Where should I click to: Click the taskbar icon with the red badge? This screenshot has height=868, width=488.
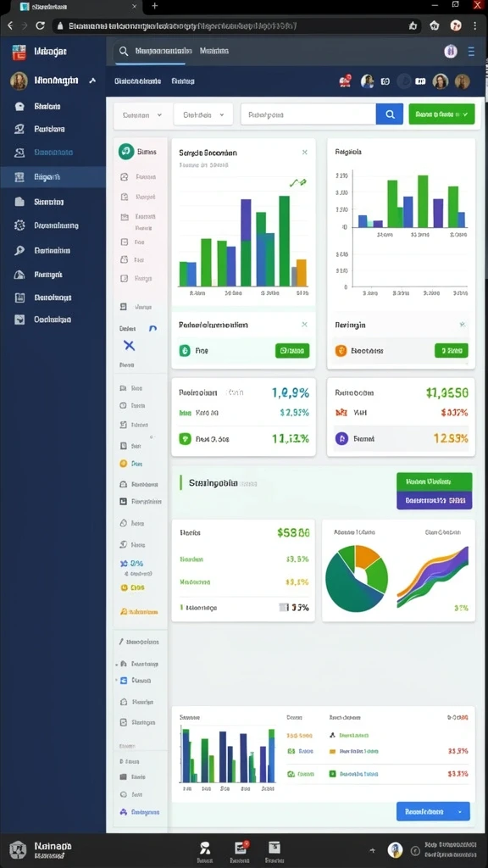coord(240,848)
